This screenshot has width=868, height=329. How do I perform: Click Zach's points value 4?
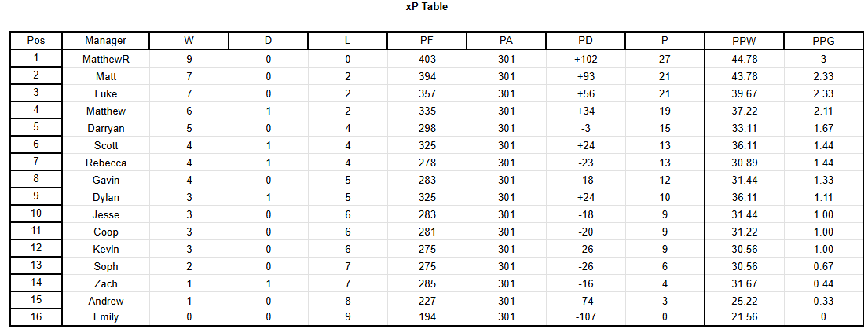[x=665, y=283]
